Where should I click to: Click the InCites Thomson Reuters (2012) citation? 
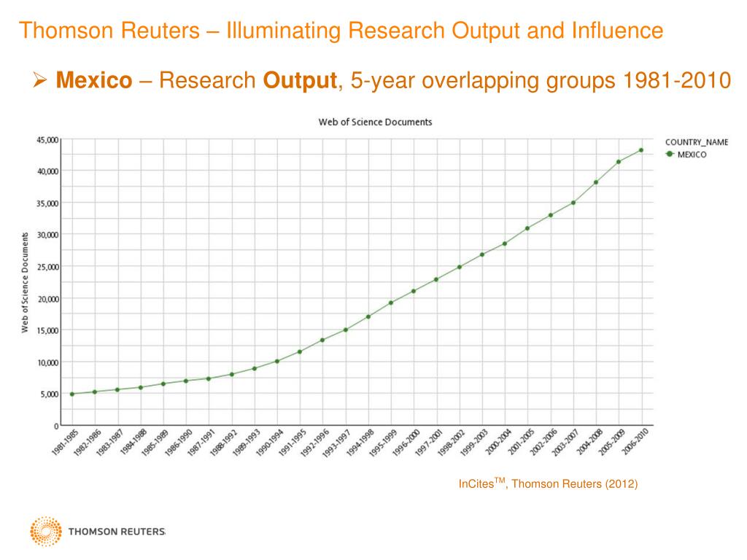pyautogui.click(x=548, y=483)
